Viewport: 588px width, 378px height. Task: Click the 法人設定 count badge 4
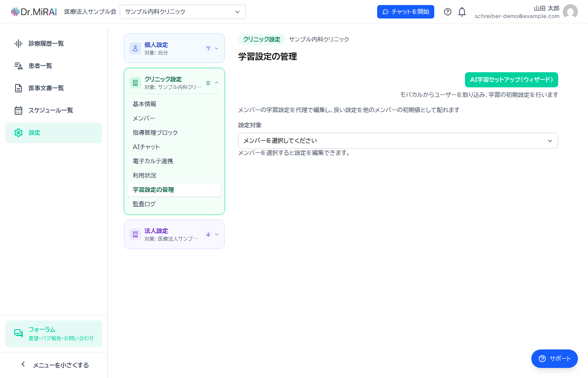(208, 234)
